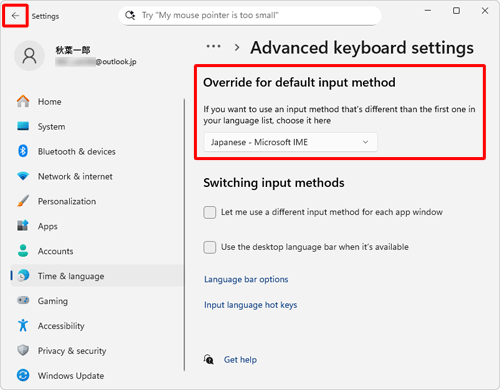Click the outlook.jp account email

[x=96, y=62]
